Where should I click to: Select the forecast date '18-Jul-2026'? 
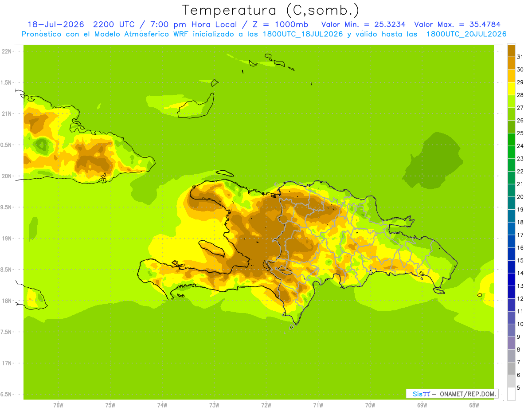click(x=56, y=24)
